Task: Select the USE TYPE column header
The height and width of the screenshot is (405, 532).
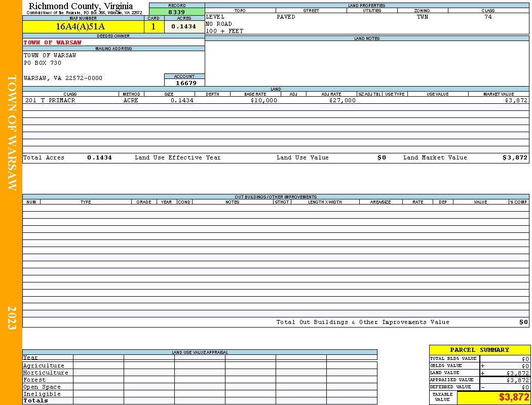Action: tap(395, 94)
